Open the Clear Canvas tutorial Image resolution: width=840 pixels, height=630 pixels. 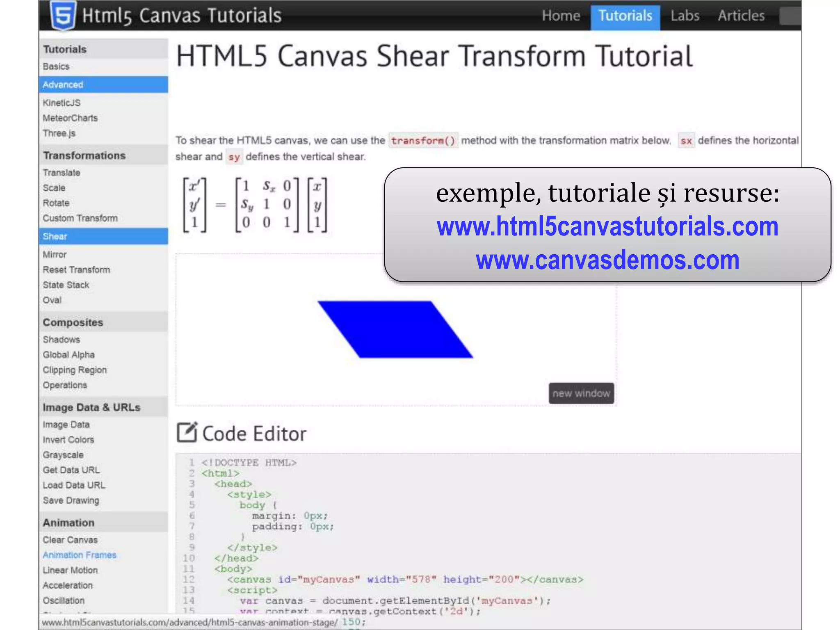pyautogui.click(x=70, y=540)
